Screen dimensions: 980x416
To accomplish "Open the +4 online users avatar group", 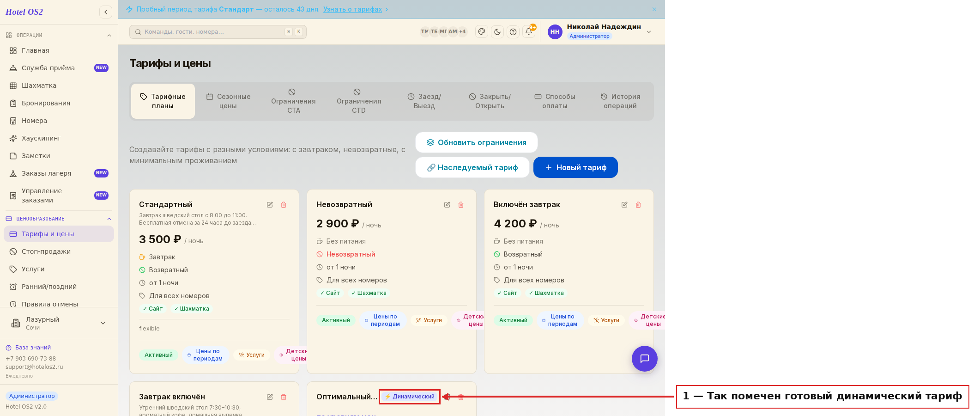I will (x=462, y=31).
